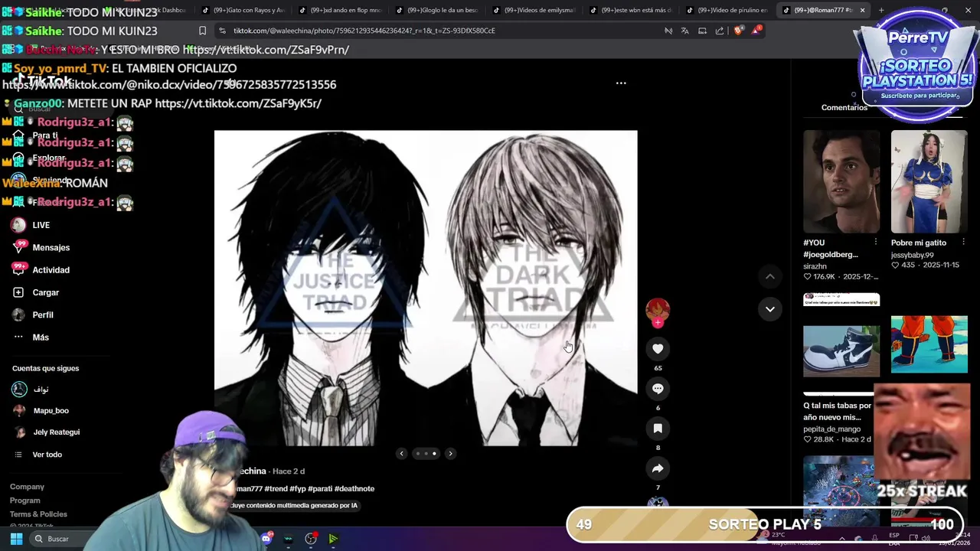Click the #fyp hashtag in caption
Image resolution: width=980 pixels, height=551 pixels.
pyautogui.click(x=297, y=488)
